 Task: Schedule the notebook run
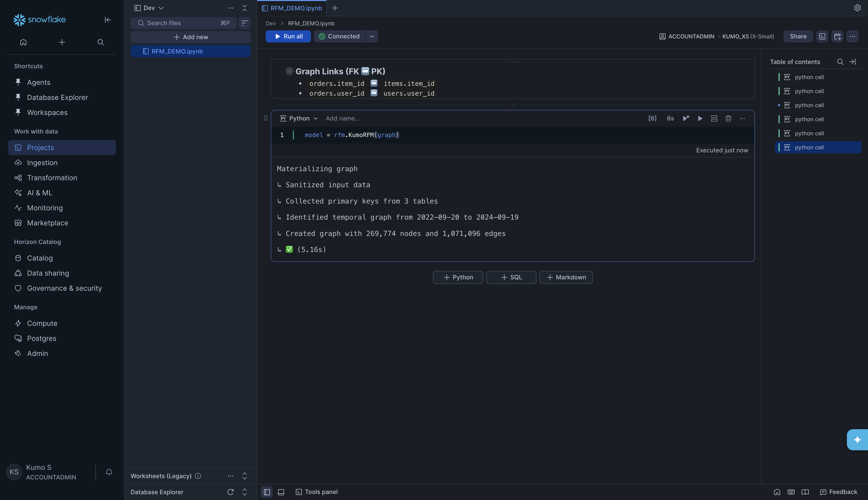point(837,36)
